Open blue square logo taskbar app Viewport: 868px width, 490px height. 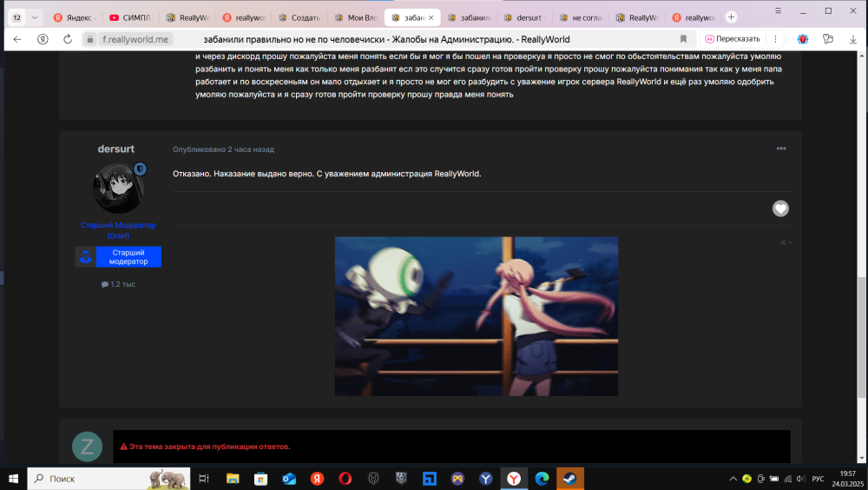430,479
